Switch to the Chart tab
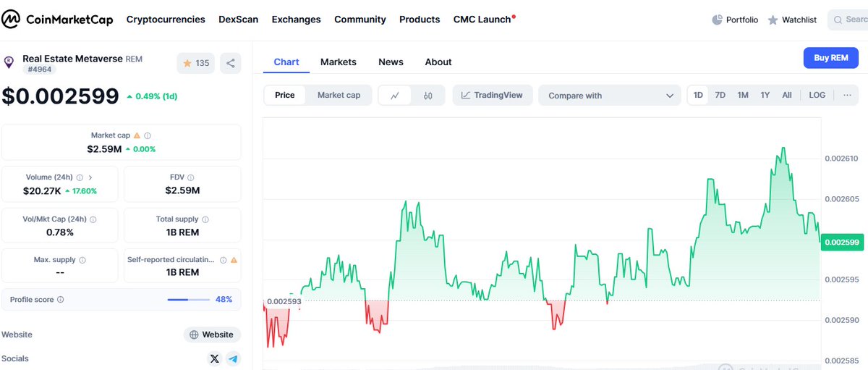868x370 pixels. (286, 62)
